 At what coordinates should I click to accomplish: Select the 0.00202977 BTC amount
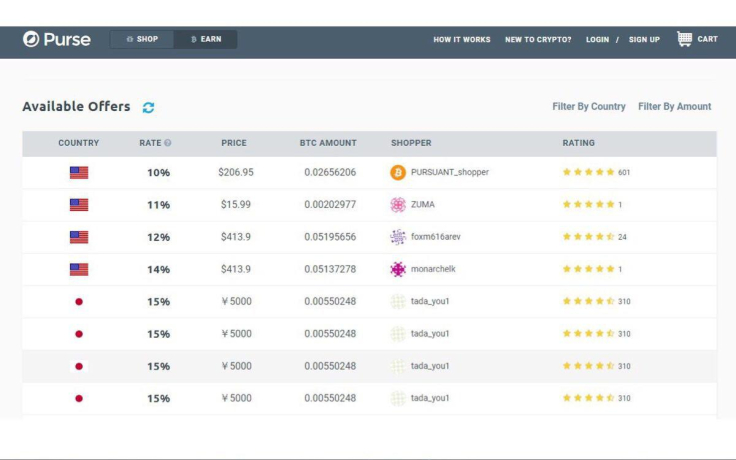[330, 205]
